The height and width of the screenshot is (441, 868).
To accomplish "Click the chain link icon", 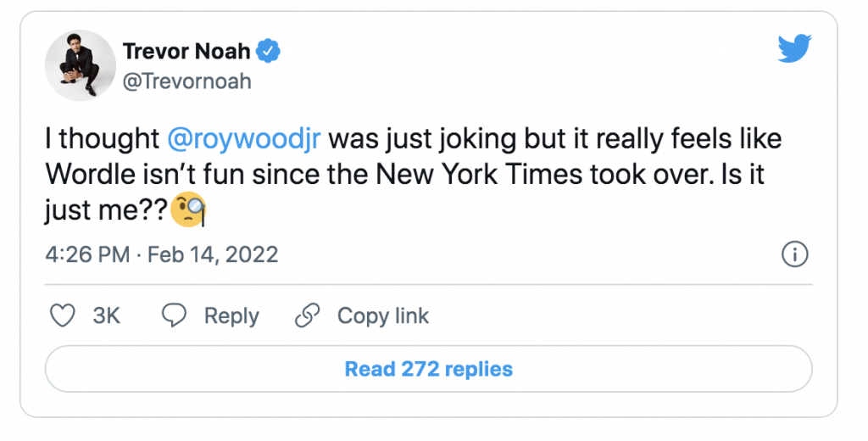I will coord(307,315).
